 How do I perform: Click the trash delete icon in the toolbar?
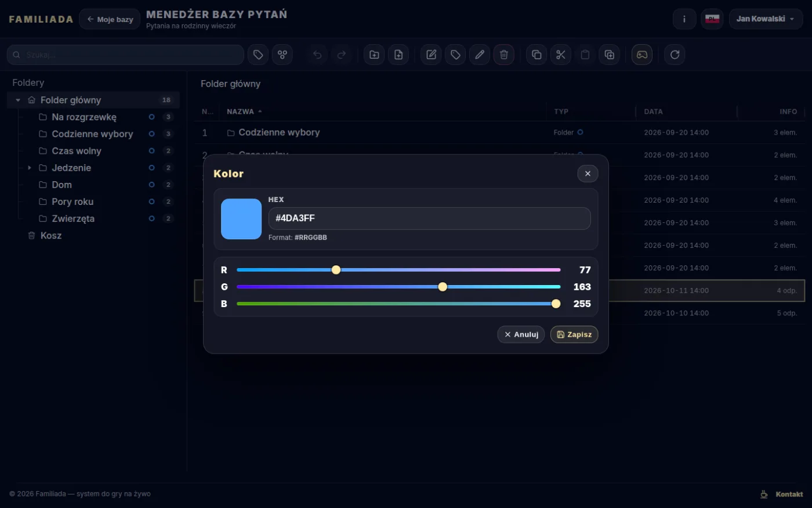(x=504, y=55)
